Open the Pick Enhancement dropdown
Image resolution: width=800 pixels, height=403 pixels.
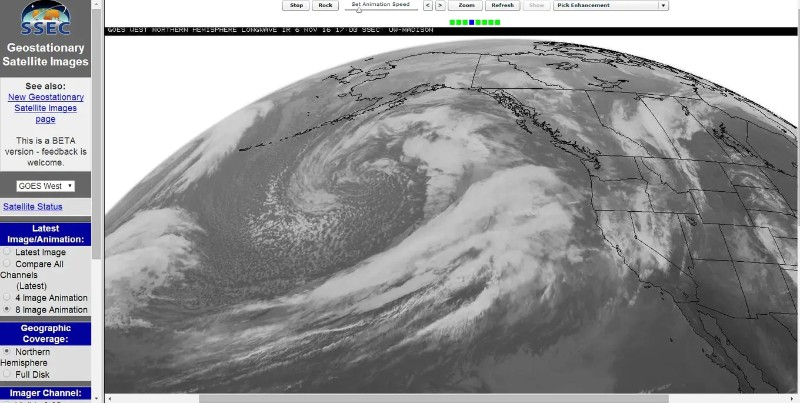tap(611, 5)
